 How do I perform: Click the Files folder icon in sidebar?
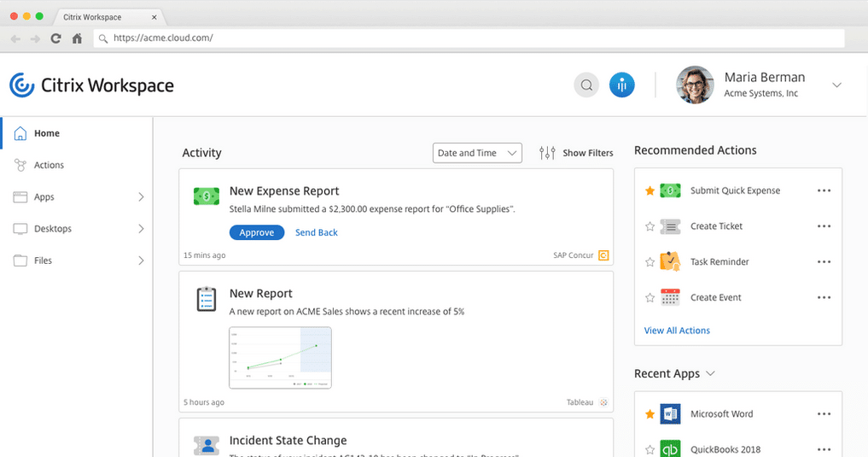pos(20,261)
